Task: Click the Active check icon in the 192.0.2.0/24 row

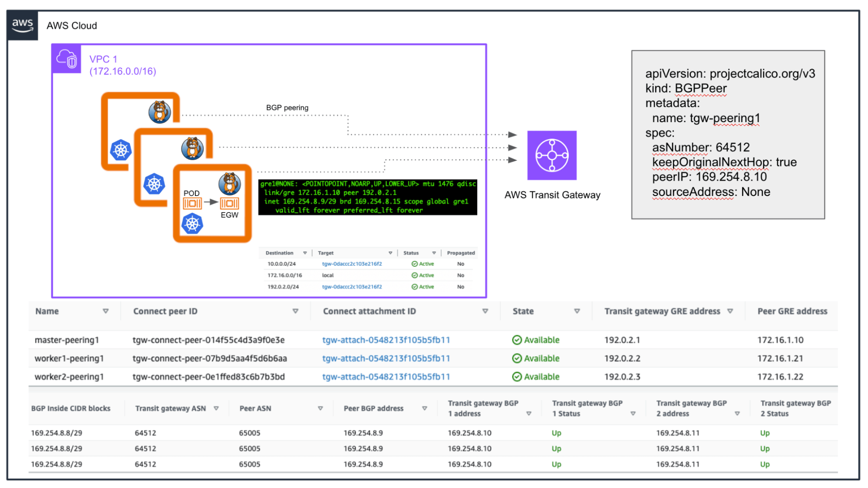Action: [414, 287]
